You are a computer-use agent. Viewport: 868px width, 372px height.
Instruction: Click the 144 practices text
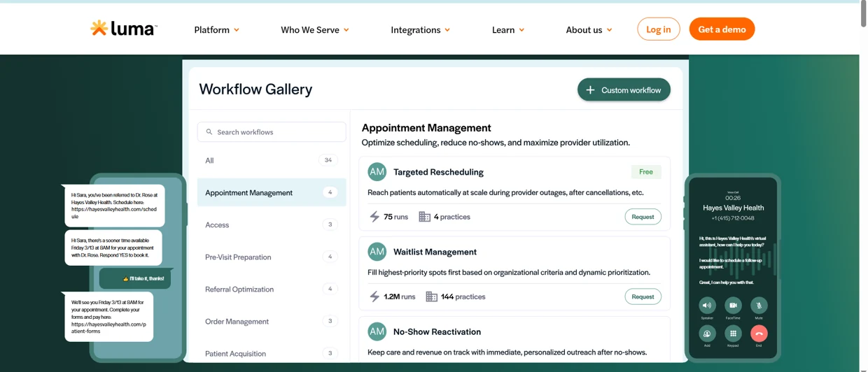(x=463, y=296)
